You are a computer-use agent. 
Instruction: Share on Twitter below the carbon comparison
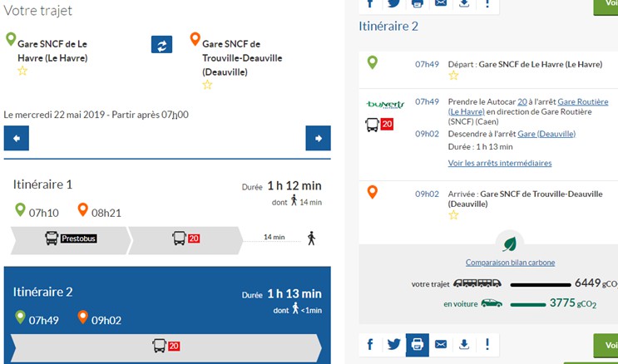[x=393, y=344]
